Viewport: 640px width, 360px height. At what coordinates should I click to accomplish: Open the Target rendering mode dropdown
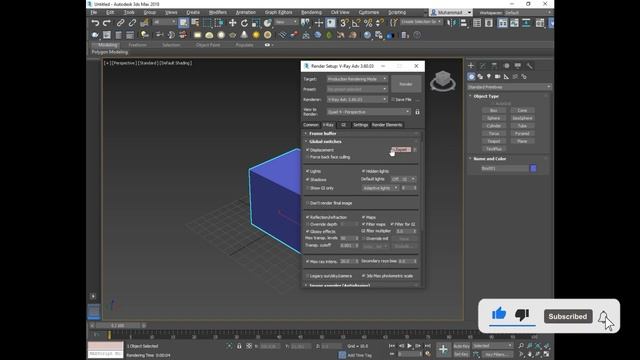[357, 79]
